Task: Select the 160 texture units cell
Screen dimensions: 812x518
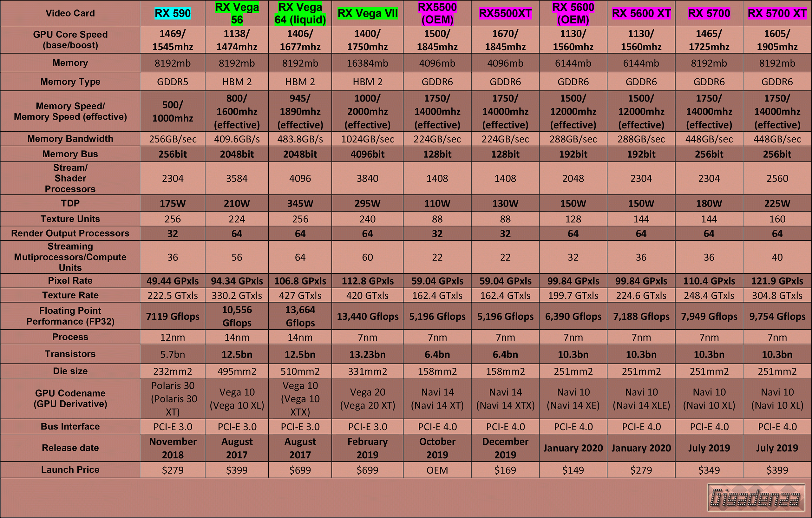Action: [777, 219]
